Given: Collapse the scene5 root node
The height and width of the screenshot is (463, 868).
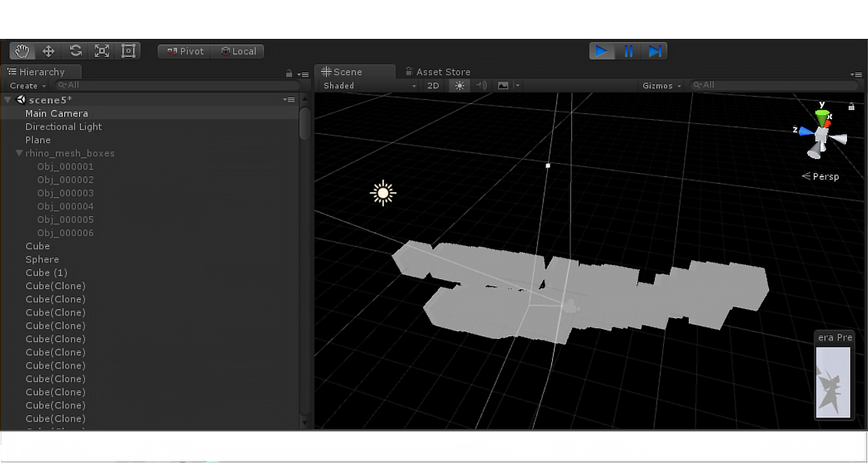Looking at the screenshot, I should (x=8, y=100).
